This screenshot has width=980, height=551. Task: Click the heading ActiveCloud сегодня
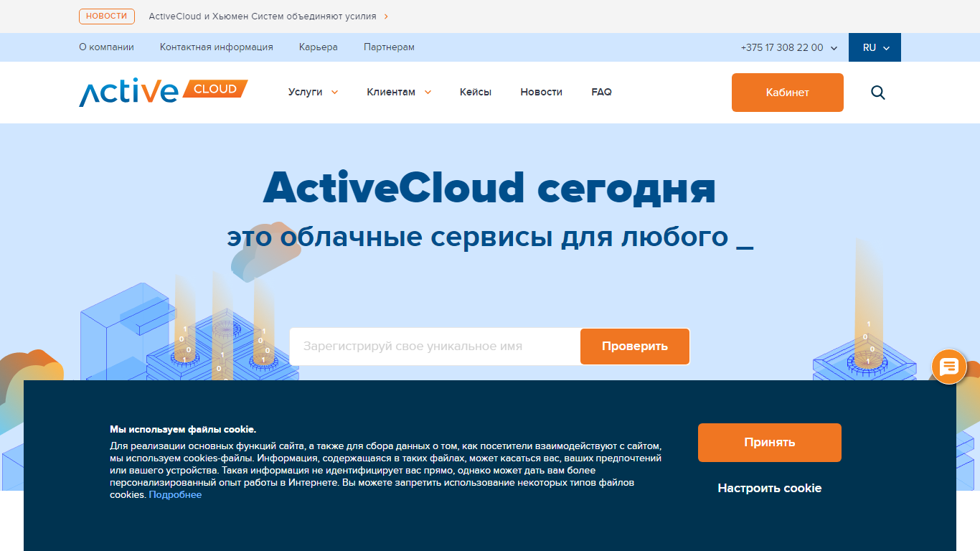coord(489,188)
